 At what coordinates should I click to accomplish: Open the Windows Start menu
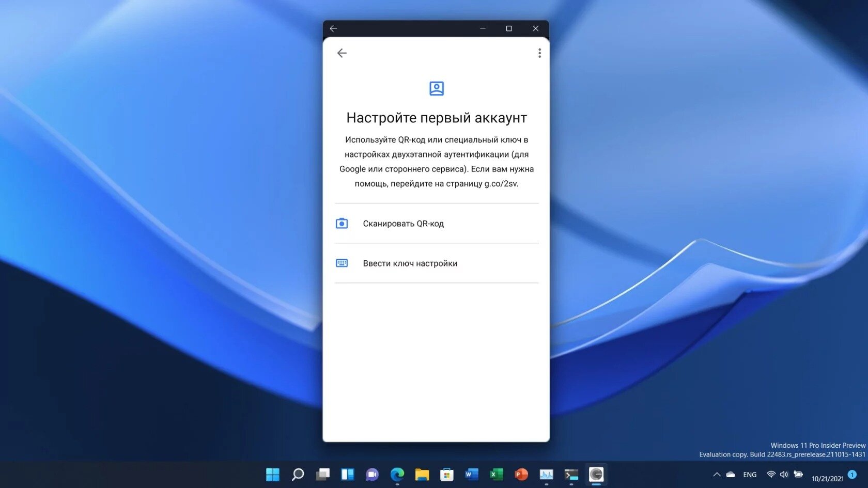273,475
